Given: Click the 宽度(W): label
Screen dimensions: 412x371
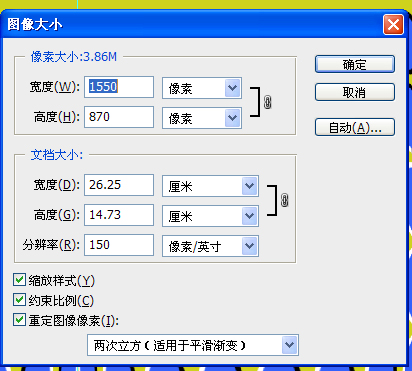Looking at the screenshot, I should [x=55, y=87].
